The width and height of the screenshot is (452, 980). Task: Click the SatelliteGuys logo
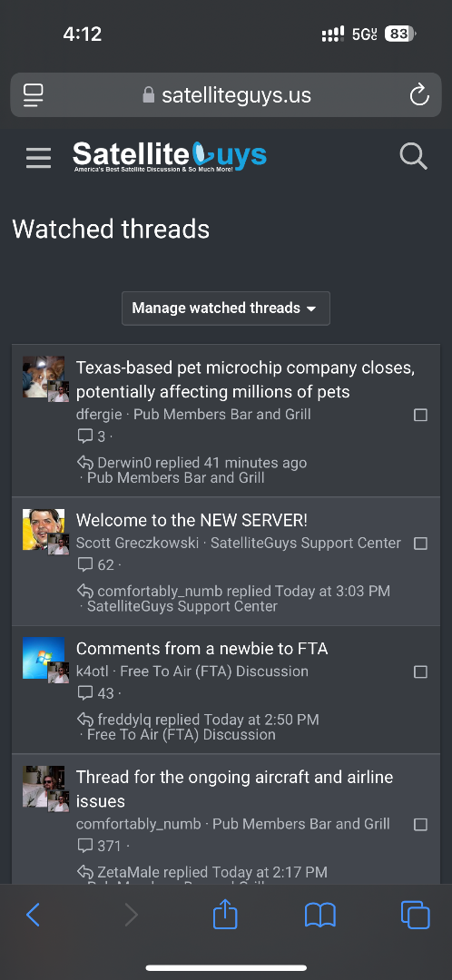pos(170,156)
